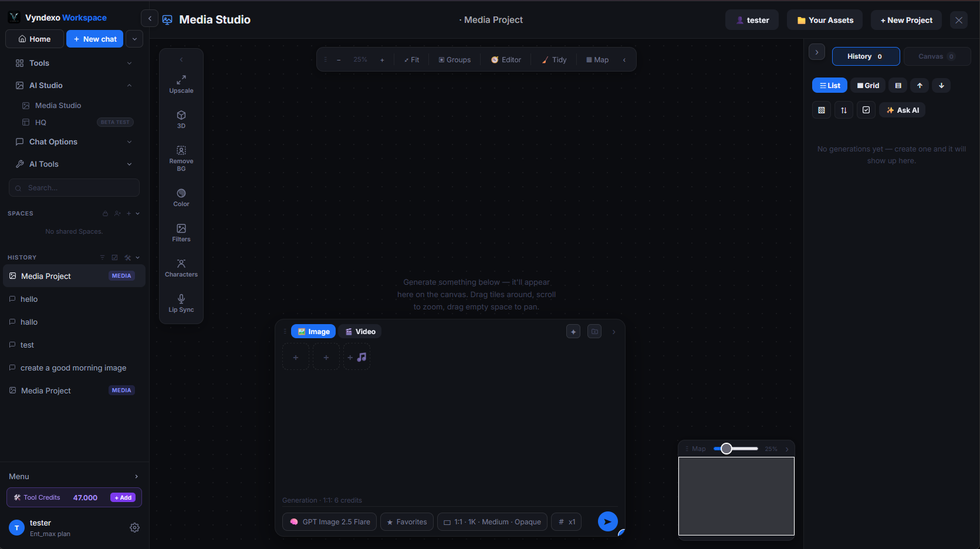Toggle the Map on the canvas toolbar
This screenshot has width=980, height=549.
coord(597,60)
